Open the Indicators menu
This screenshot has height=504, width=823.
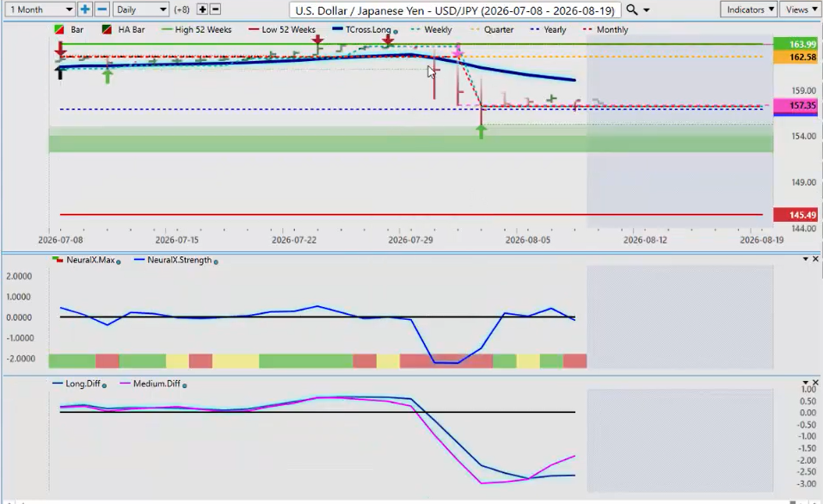click(751, 9)
